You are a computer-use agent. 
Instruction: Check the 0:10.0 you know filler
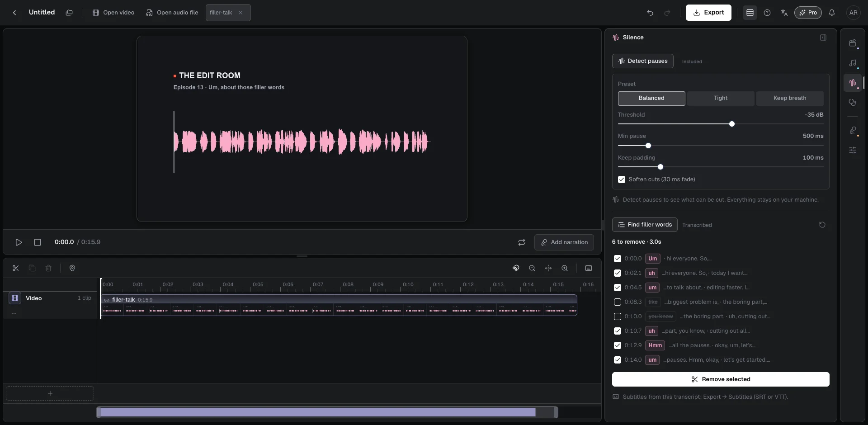[x=618, y=316]
